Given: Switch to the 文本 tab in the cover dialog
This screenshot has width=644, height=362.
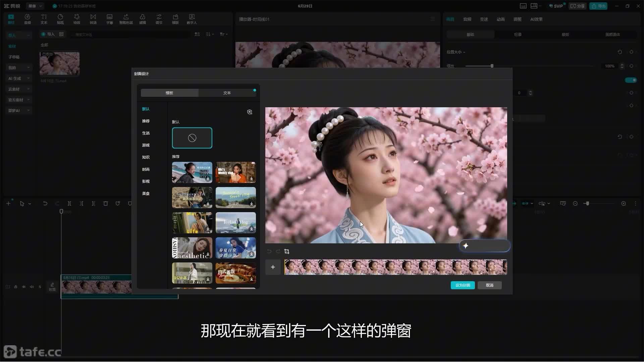Looking at the screenshot, I should [x=227, y=93].
